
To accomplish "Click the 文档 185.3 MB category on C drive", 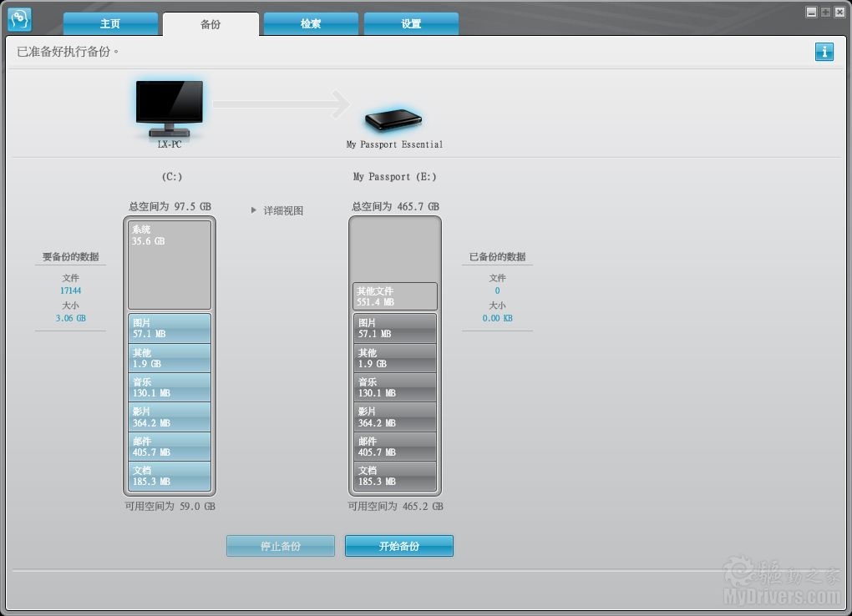I will (170, 476).
